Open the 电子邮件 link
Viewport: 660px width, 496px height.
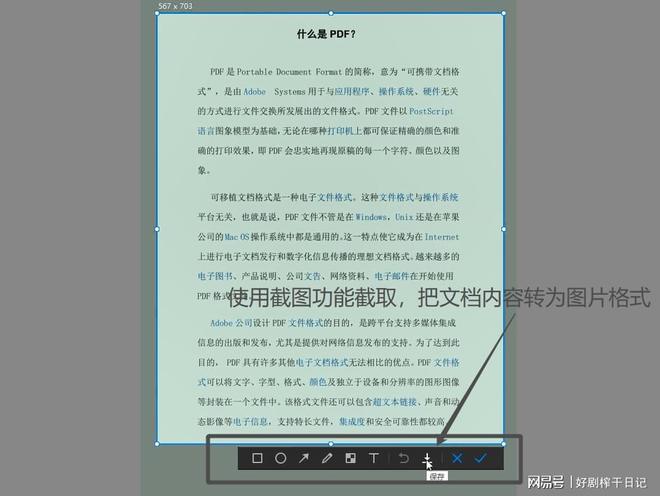tap(391, 276)
